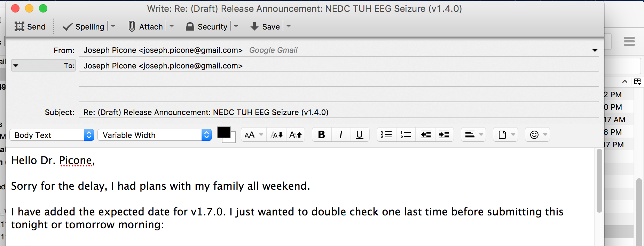This screenshot has height=246, width=644.
Task: Decrease the font size
Action: coord(277,135)
